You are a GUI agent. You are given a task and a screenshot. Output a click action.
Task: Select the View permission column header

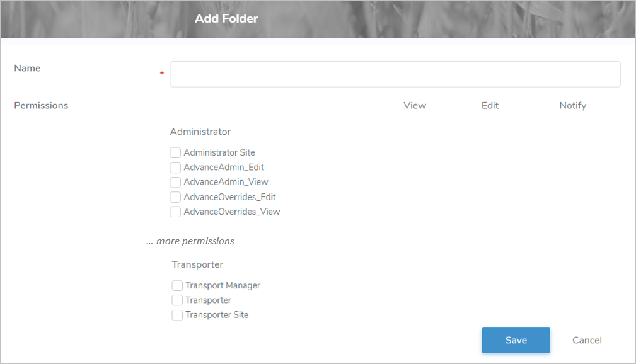414,105
